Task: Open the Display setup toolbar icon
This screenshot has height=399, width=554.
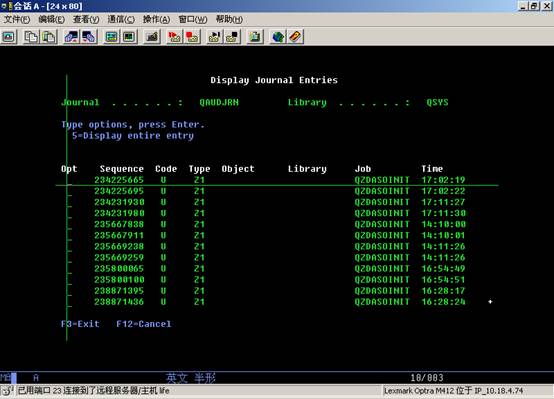Action: (112, 37)
